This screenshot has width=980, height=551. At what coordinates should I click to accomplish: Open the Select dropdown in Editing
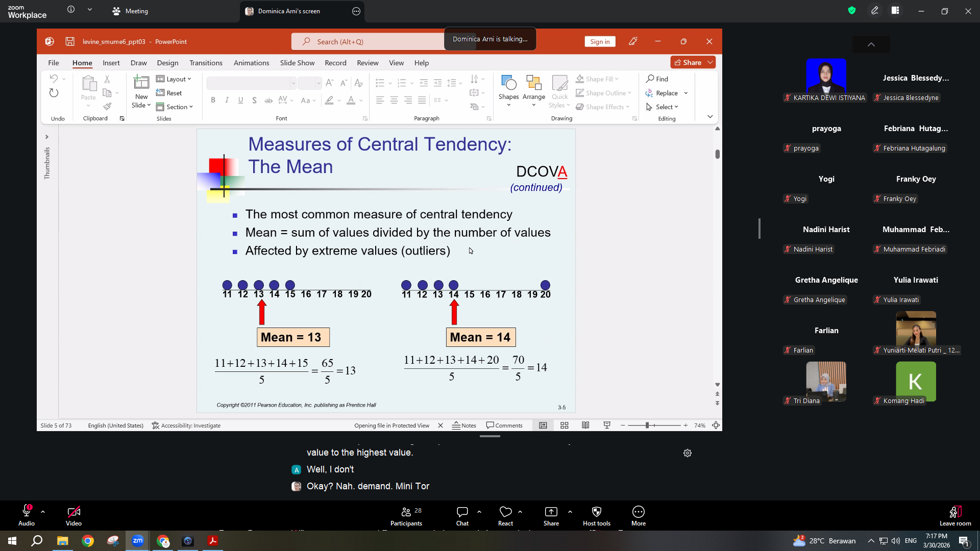point(662,107)
